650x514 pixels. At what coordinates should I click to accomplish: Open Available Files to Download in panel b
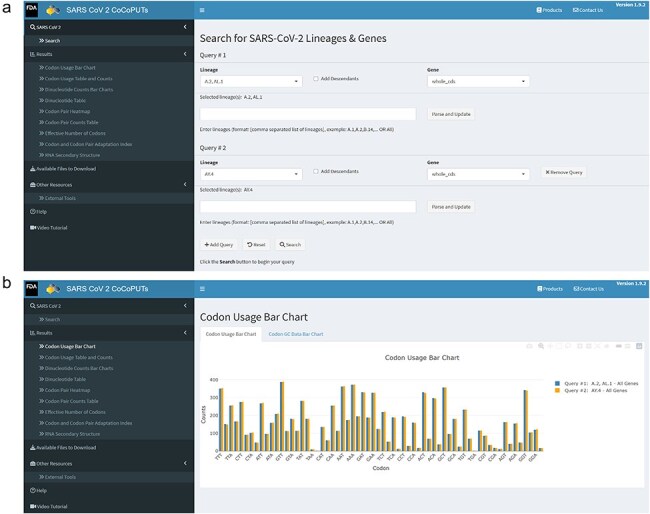[x=63, y=448]
